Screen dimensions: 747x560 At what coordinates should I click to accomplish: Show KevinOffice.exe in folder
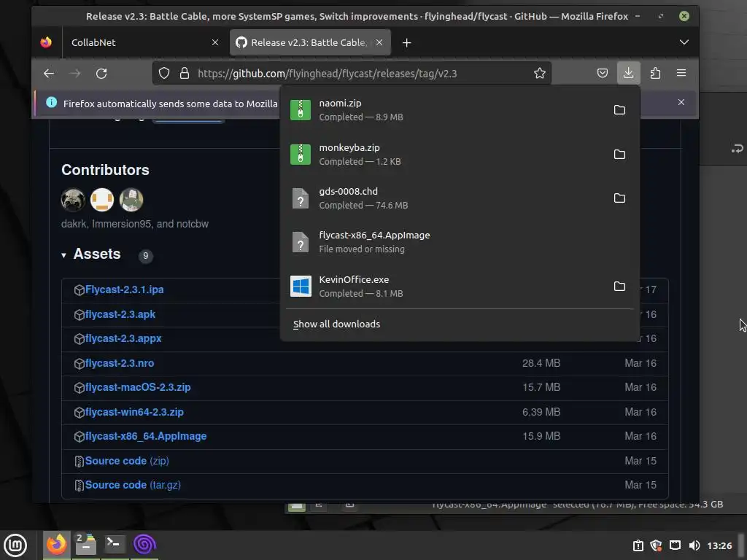(x=619, y=286)
